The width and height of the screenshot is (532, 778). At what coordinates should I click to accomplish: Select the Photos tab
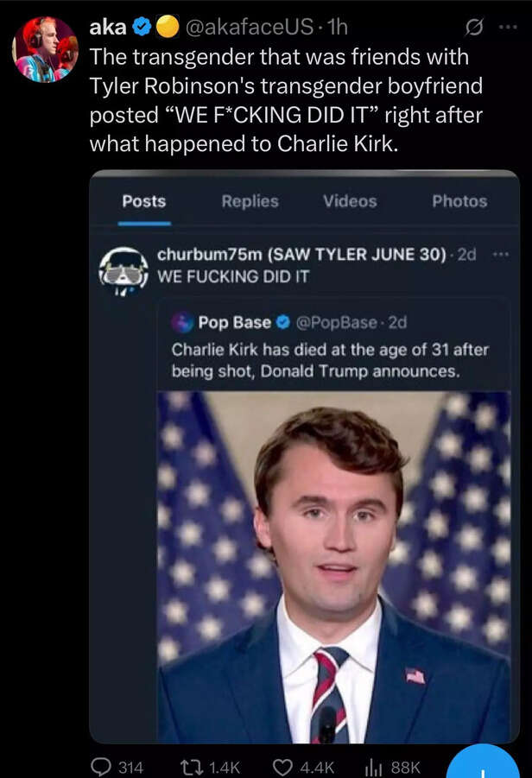point(459,201)
